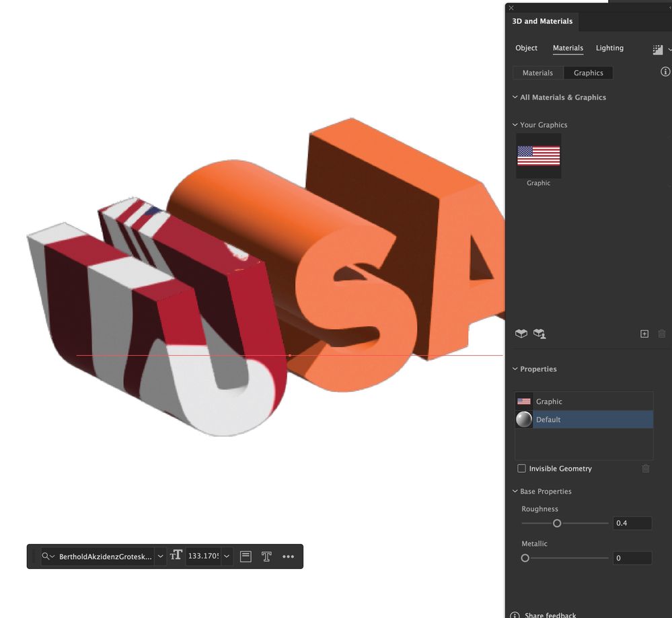Switch to the Object tab

526,48
